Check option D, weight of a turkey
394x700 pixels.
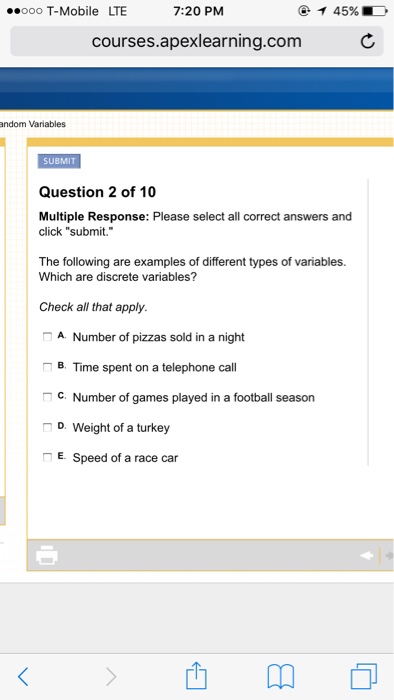(47, 427)
